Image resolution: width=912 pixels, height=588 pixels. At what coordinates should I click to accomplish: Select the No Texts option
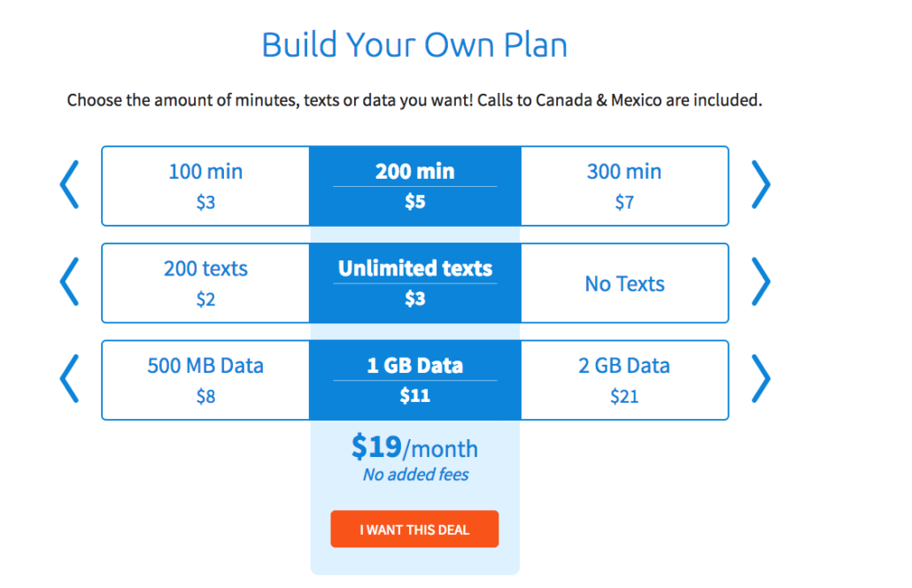pyautogui.click(x=624, y=282)
